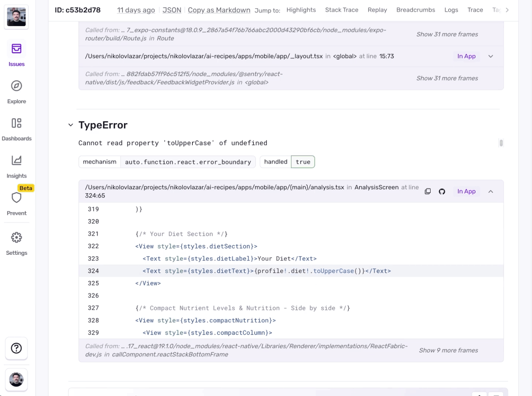
Task: Copy the analysis.tsx frame path
Action: [428, 191]
